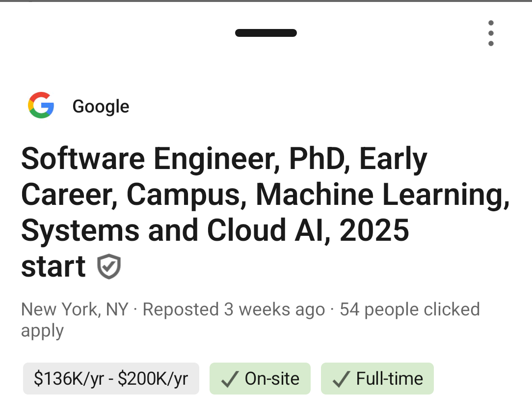Click the checkmark icon in Full-time chip
Image resolution: width=532 pixels, height=396 pixels.
342,379
